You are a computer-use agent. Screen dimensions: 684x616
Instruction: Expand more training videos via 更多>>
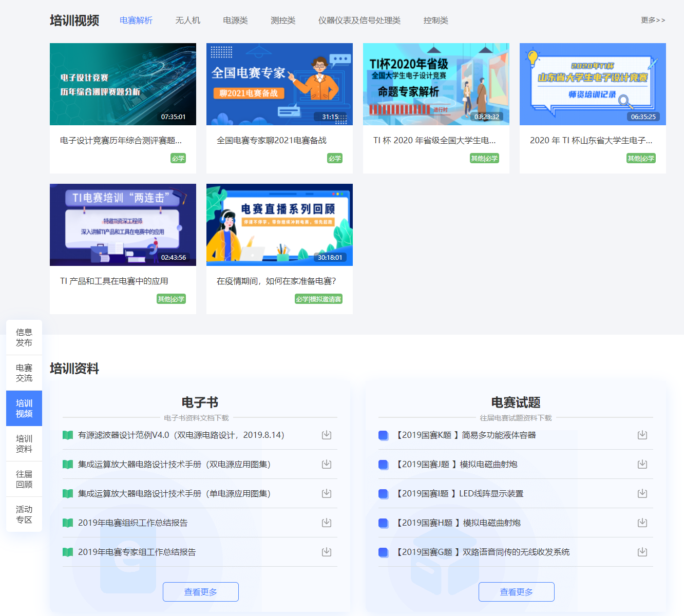coord(653,20)
